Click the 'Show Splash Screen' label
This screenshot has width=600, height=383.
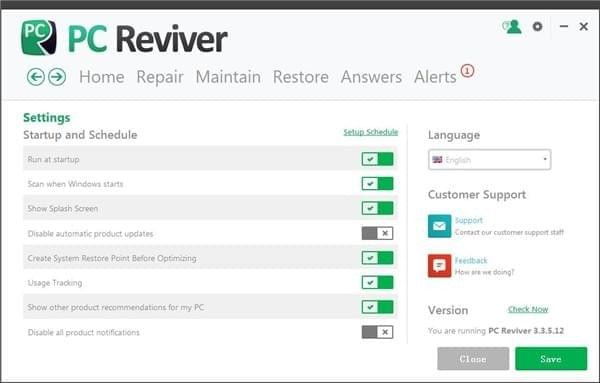(63, 209)
